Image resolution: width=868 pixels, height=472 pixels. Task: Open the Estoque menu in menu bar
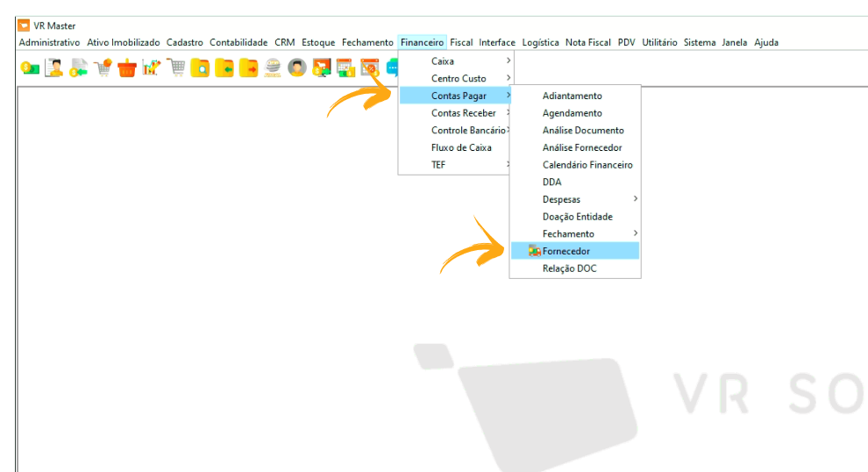coord(318,42)
